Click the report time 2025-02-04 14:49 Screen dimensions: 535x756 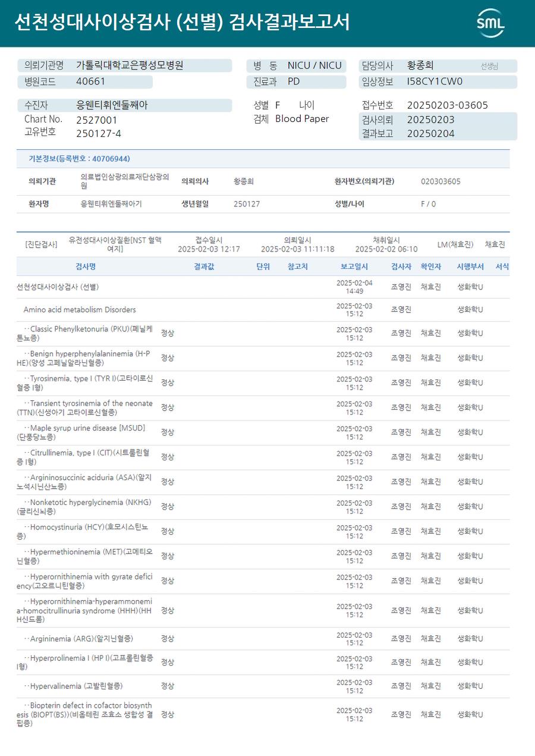[x=354, y=287]
